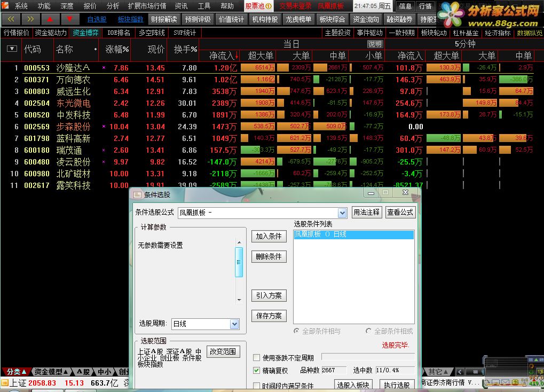Viewport: 544px width, 392px height.
Task: Uncheck 精确复权 checkbox
Action: click(x=256, y=371)
